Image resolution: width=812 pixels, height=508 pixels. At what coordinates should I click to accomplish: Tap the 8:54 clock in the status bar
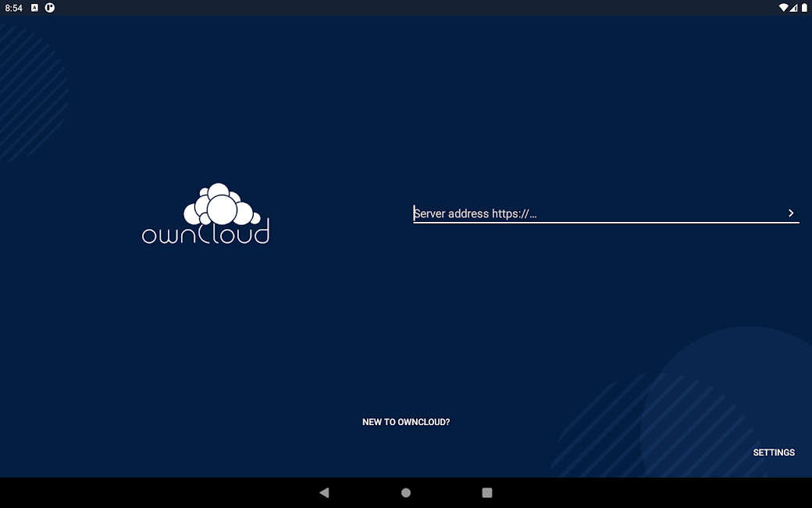tap(14, 8)
